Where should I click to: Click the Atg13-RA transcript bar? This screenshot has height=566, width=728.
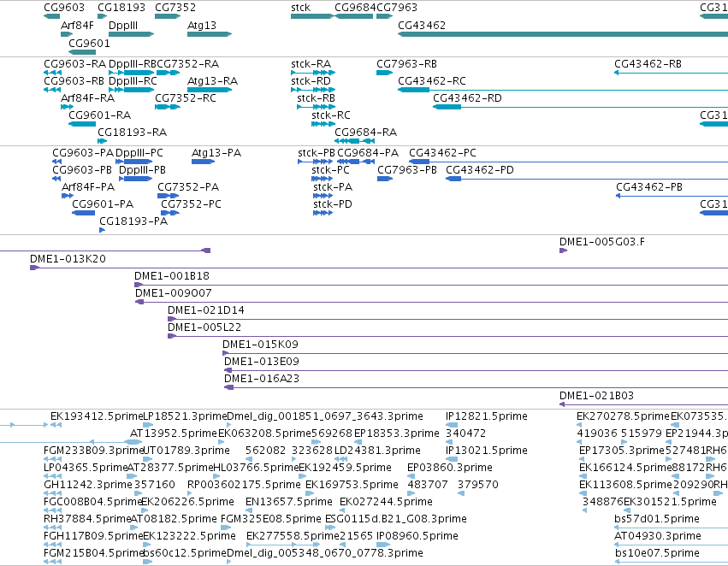[x=210, y=90]
